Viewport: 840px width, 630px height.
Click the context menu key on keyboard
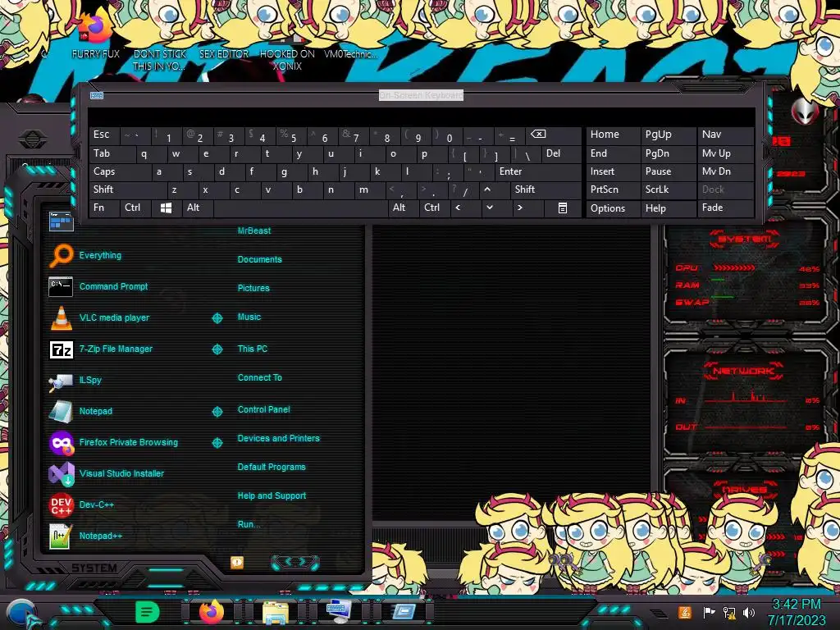[563, 208]
